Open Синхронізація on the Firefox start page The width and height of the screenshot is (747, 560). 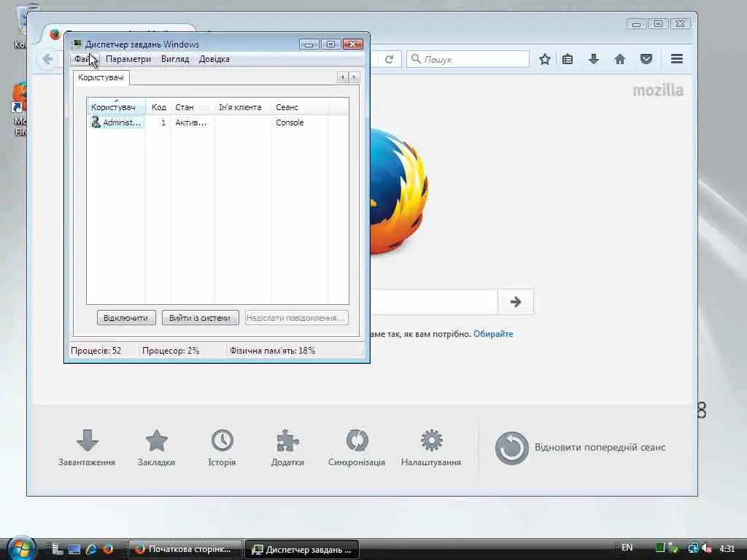point(357,448)
